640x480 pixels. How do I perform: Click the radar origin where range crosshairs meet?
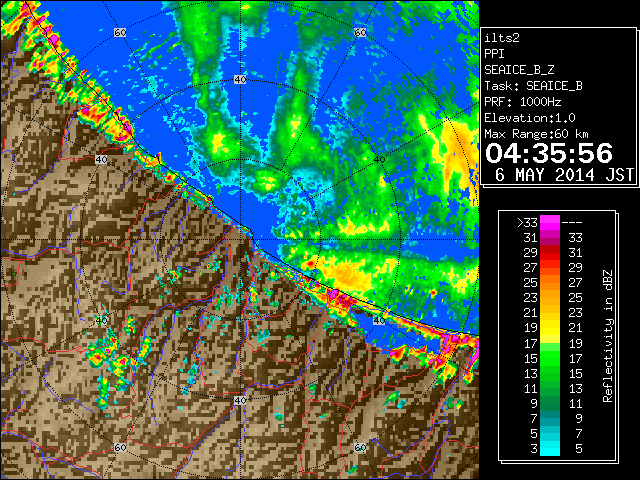[x=240, y=240]
